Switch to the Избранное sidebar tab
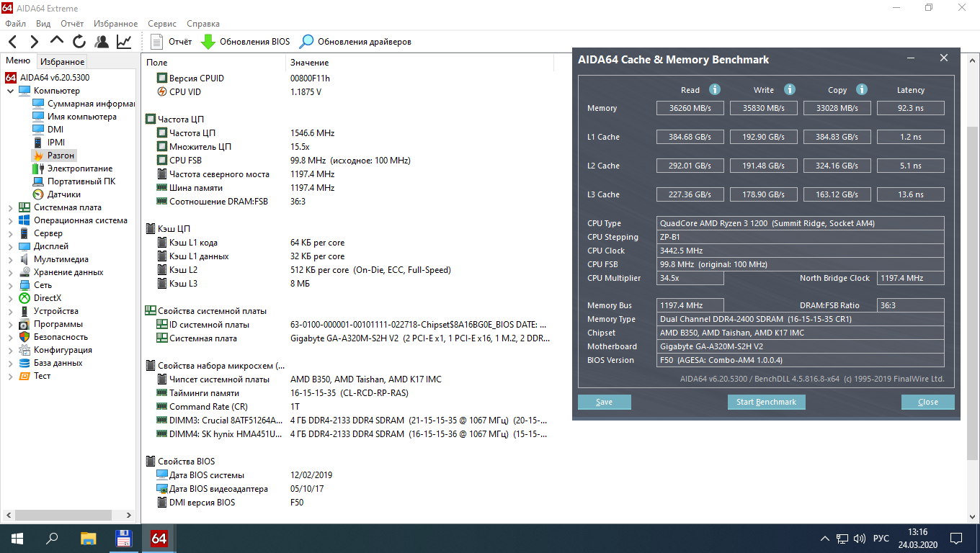Image resolution: width=980 pixels, height=553 pixels. 62,62
